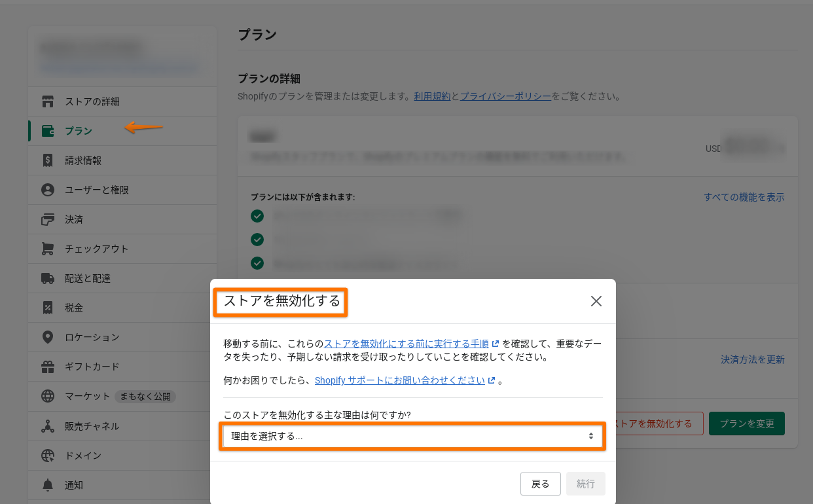Open 請求情報 in the settings sidebar
Image resolution: width=813 pixels, height=504 pixels.
(x=122, y=160)
